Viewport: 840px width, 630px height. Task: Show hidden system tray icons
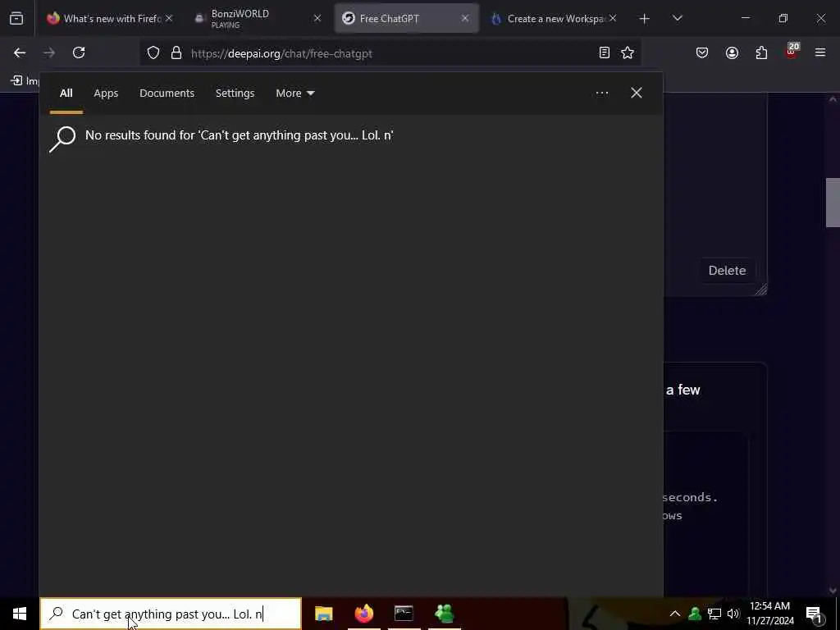pyautogui.click(x=675, y=614)
